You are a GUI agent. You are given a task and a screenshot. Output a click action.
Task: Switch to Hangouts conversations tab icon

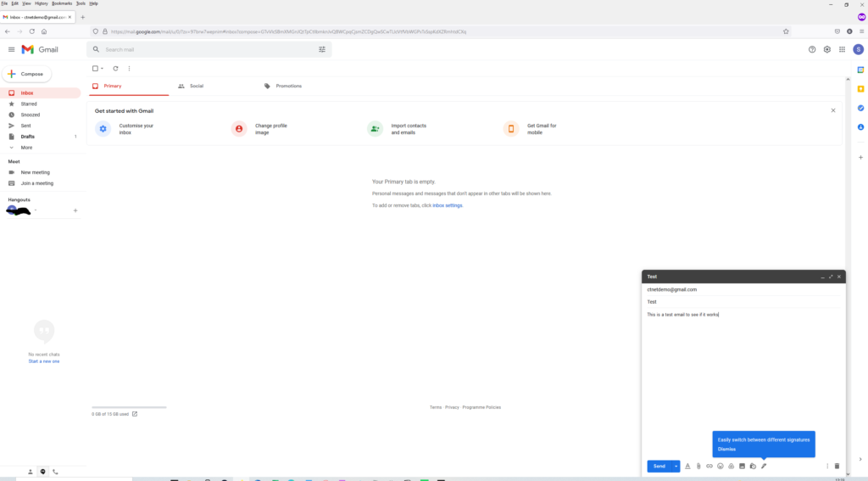pos(42,472)
